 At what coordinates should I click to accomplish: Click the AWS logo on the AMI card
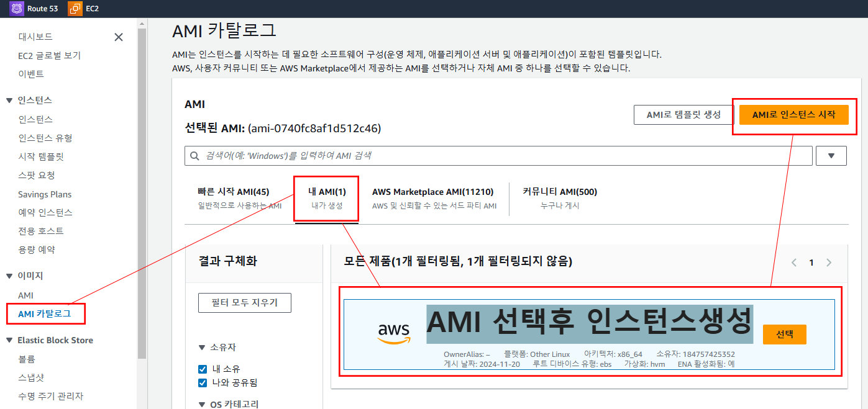pyautogui.click(x=394, y=333)
